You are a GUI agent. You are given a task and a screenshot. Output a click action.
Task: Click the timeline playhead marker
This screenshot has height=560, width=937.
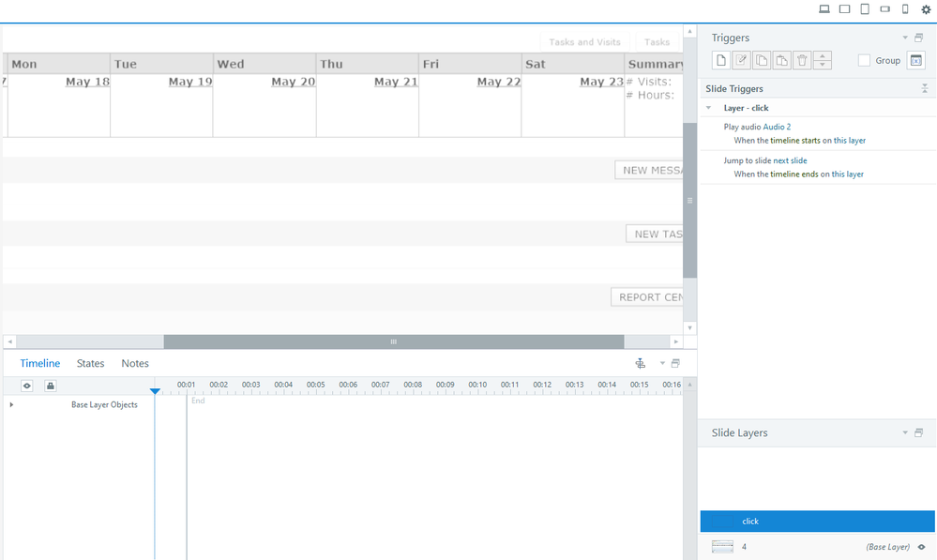[x=155, y=391]
